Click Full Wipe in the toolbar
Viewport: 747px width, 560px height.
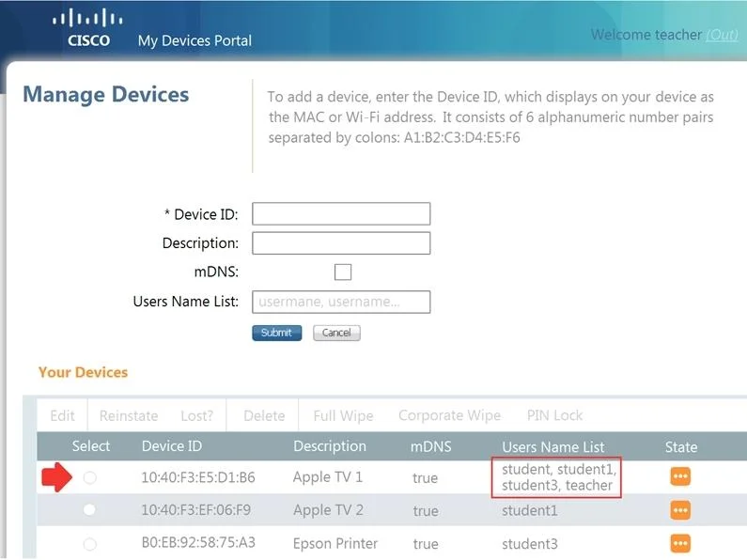pyautogui.click(x=343, y=415)
